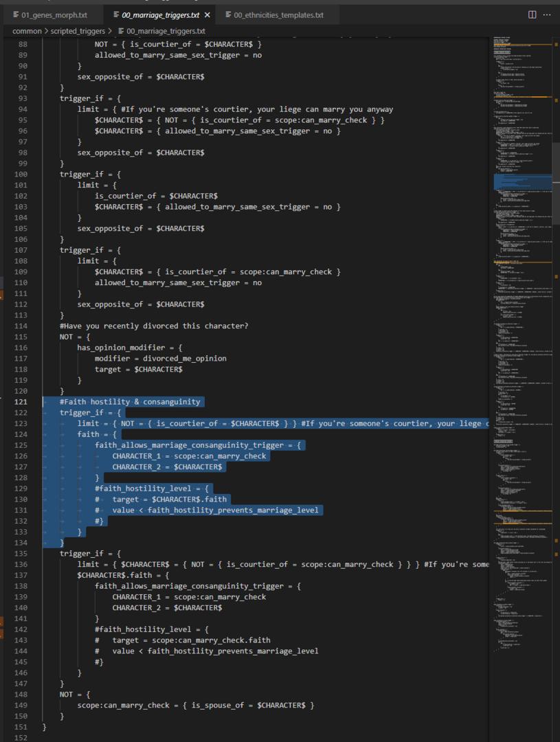Switch to the 01_genes_morph.txt tab
The image size is (560, 742).
(50, 15)
